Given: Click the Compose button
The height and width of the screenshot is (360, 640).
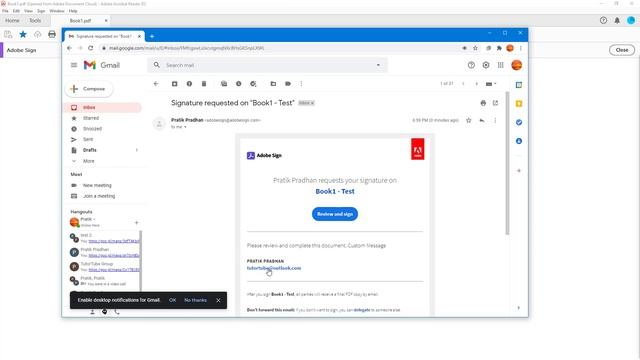Looking at the screenshot, I should click(x=89, y=89).
